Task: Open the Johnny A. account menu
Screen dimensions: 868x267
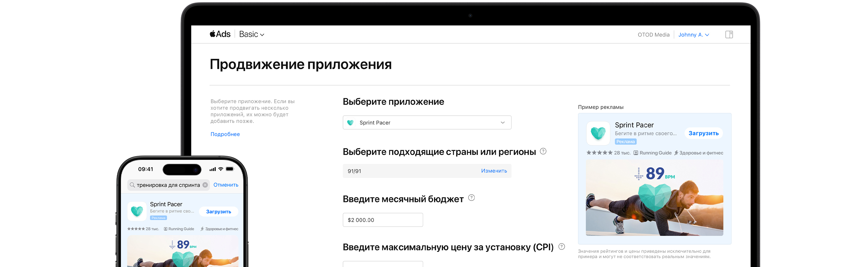Action: pos(693,35)
